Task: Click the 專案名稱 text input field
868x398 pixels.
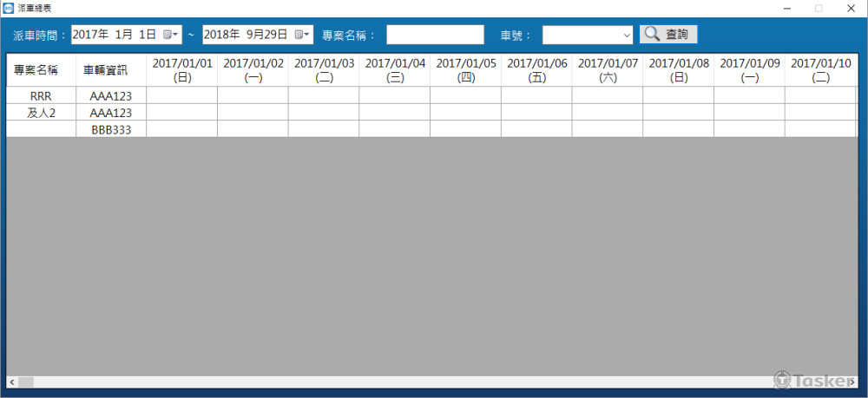Action: (435, 35)
